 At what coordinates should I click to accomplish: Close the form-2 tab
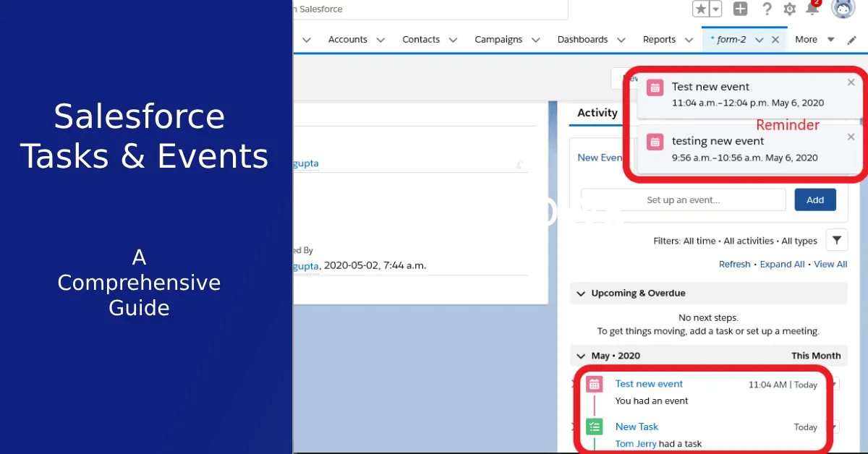click(775, 40)
